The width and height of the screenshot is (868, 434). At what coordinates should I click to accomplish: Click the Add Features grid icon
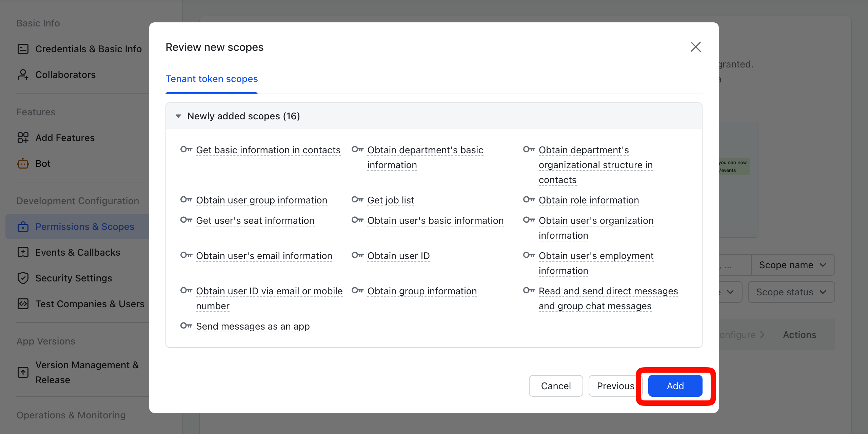(x=23, y=138)
